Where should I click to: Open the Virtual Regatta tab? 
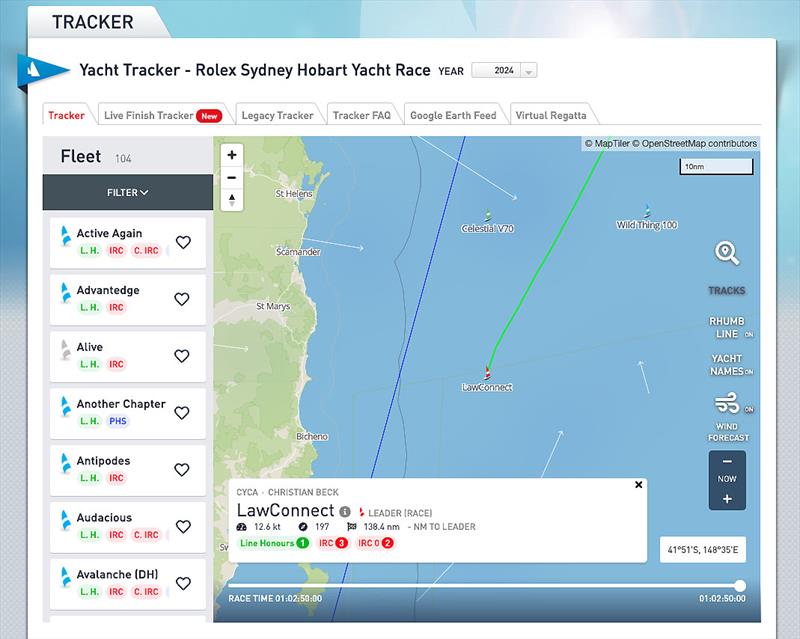[551, 115]
